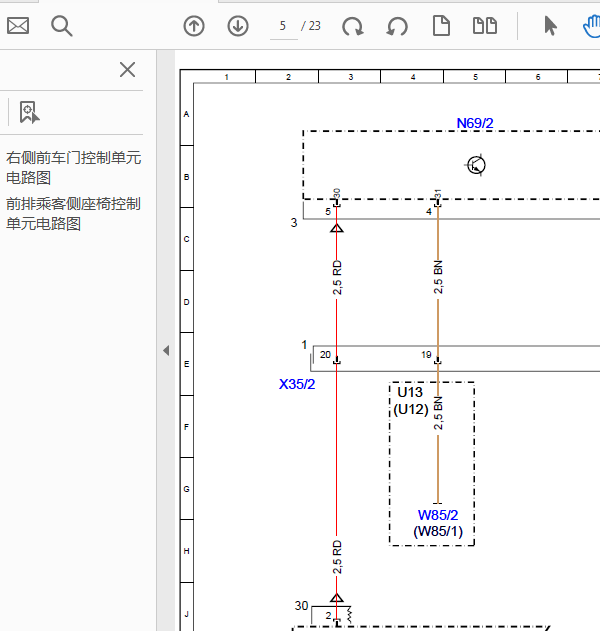Open bookmark 前排乘客侧座椅控制单元电路图
The width and height of the screenshot is (600, 631).
(73, 213)
